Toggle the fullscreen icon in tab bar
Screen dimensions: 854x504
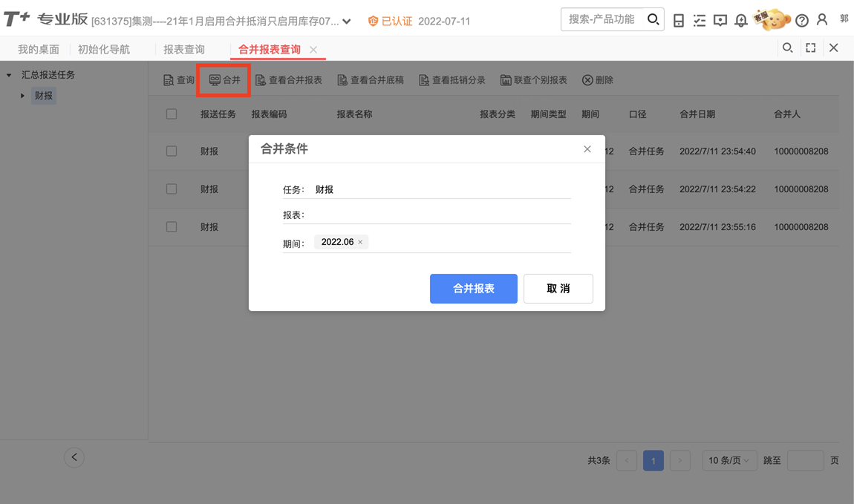810,48
